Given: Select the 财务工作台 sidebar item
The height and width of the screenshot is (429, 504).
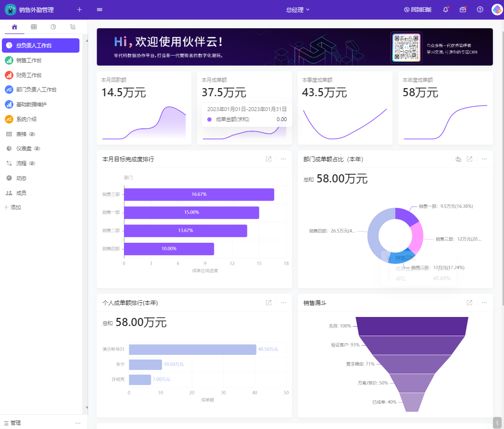Looking at the screenshot, I should click(29, 75).
